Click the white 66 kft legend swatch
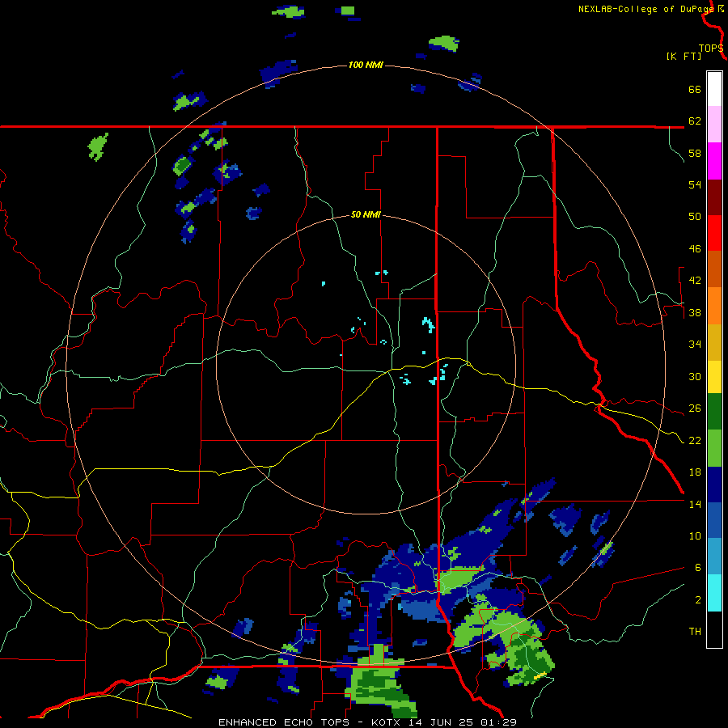 point(714,89)
